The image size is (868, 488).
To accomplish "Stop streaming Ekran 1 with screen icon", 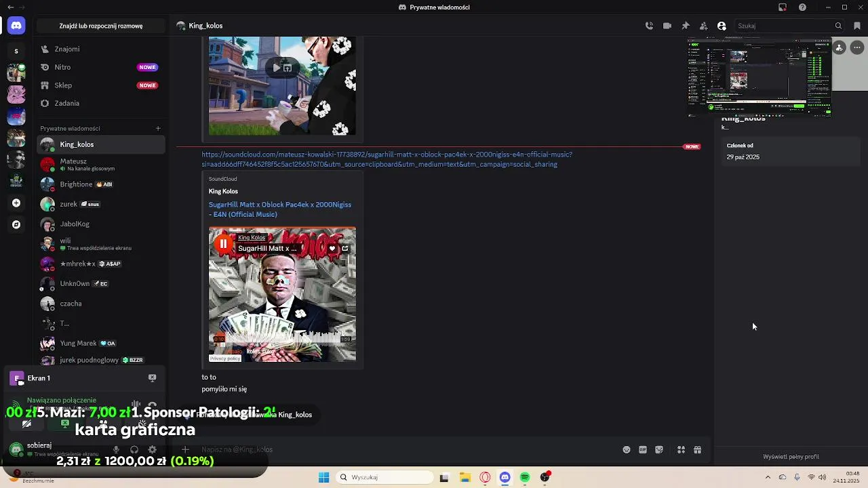I will 152,378.
